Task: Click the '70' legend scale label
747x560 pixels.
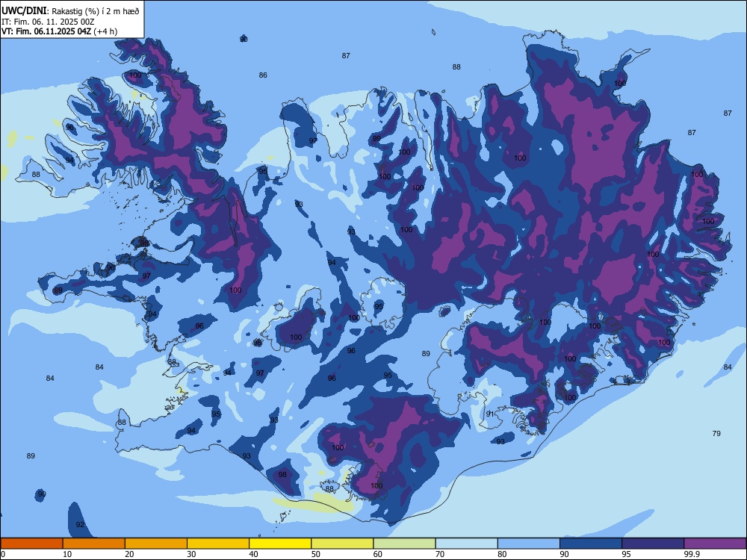Action: coord(440,554)
